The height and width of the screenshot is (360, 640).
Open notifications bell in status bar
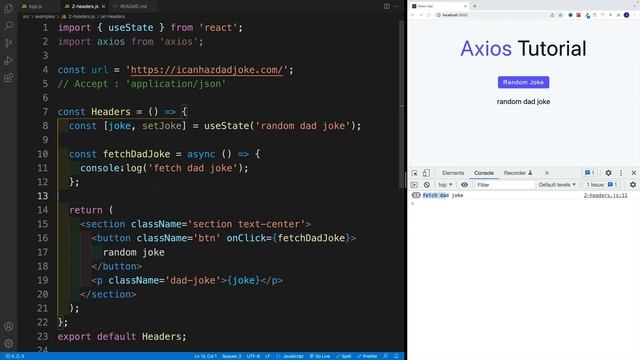pyautogui.click(x=396, y=356)
